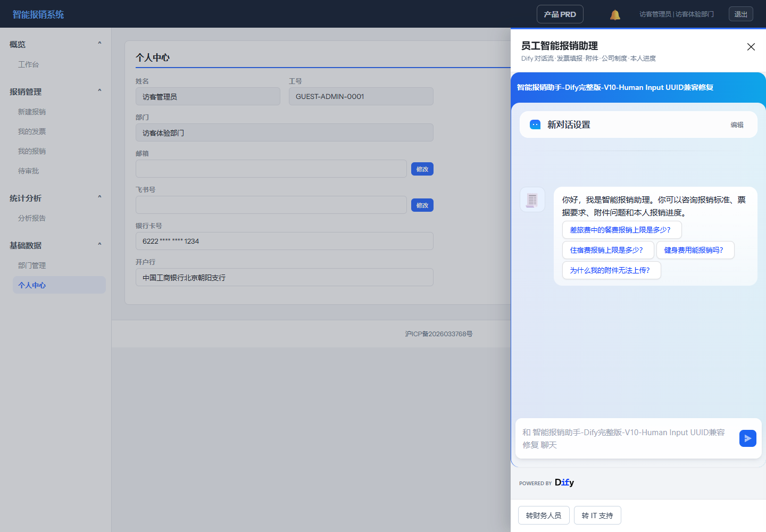Navigate to 我的报销 page
766x532 pixels.
(59, 151)
